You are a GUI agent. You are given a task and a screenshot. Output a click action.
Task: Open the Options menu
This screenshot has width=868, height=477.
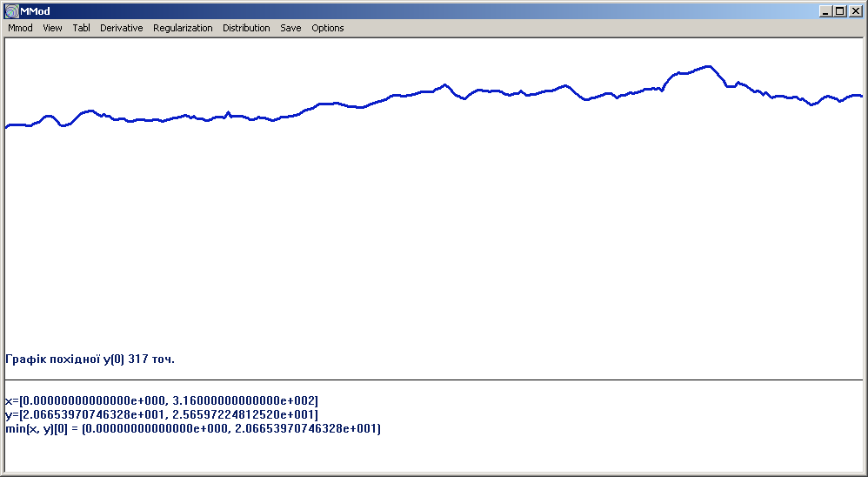(328, 28)
